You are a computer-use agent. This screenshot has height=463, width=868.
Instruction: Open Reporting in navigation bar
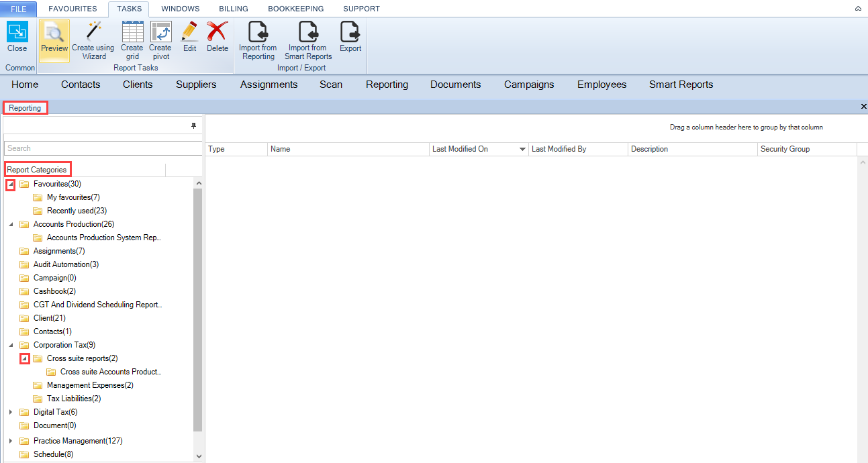(x=387, y=85)
